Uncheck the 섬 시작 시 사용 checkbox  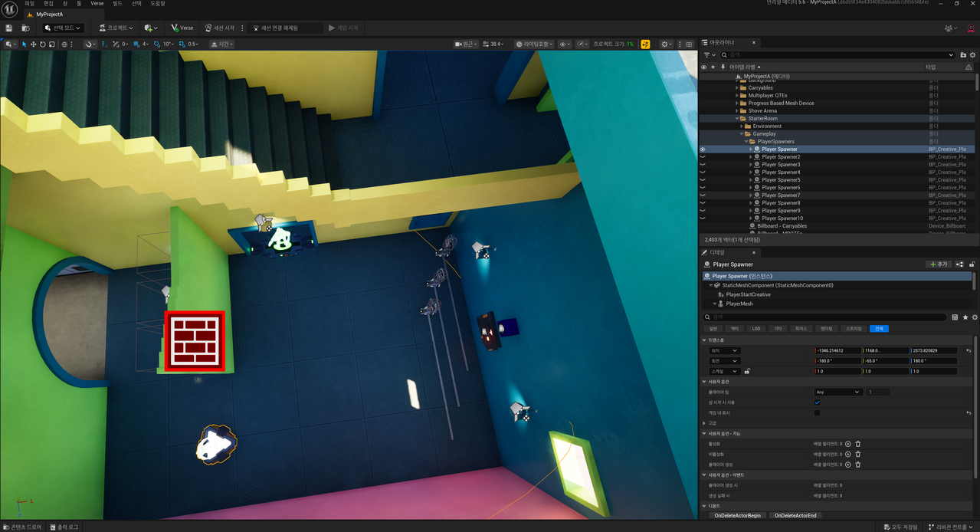[x=817, y=402]
